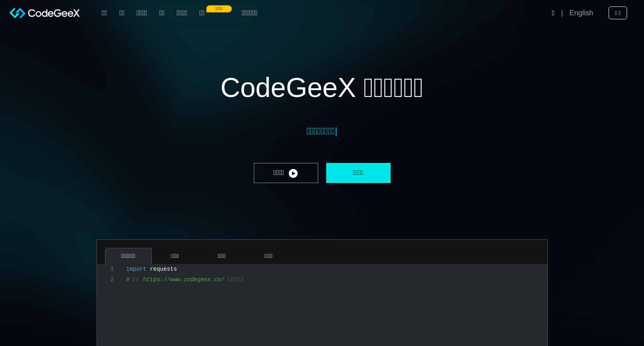The image size is (644, 346).
Task: Click the comment line containing https://www.codegeex.cn/
Action: click(x=185, y=280)
